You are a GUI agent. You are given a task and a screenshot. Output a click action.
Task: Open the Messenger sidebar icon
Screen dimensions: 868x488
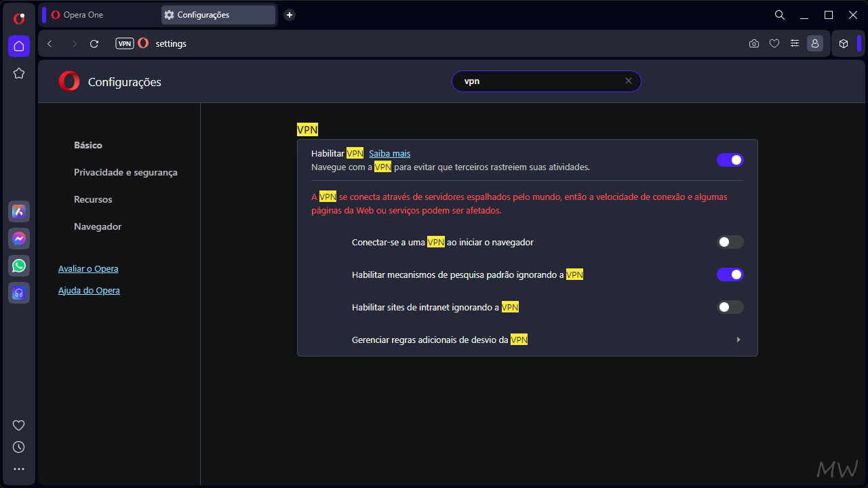click(x=19, y=239)
